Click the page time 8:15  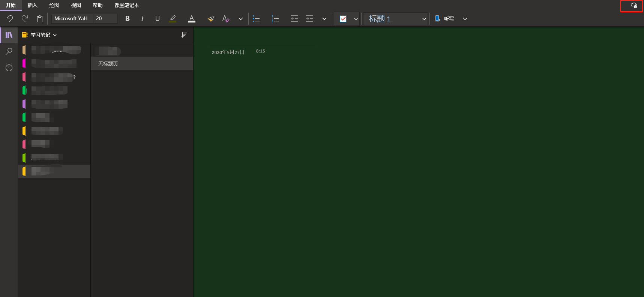pyautogui.click(x=261, y=51)
